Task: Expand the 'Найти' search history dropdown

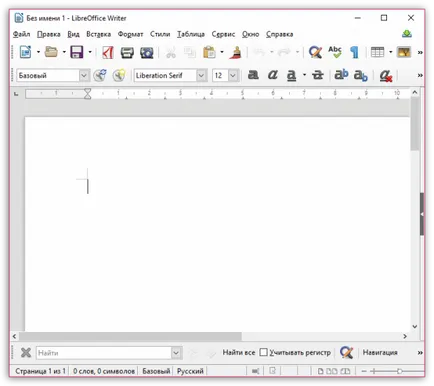Action: point(176,353)
